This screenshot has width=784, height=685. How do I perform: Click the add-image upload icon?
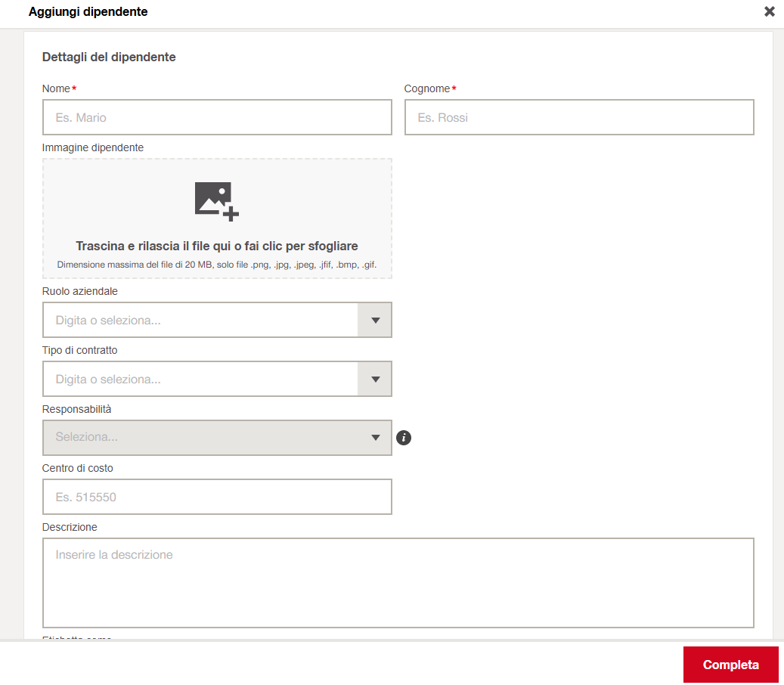(216, 201)
